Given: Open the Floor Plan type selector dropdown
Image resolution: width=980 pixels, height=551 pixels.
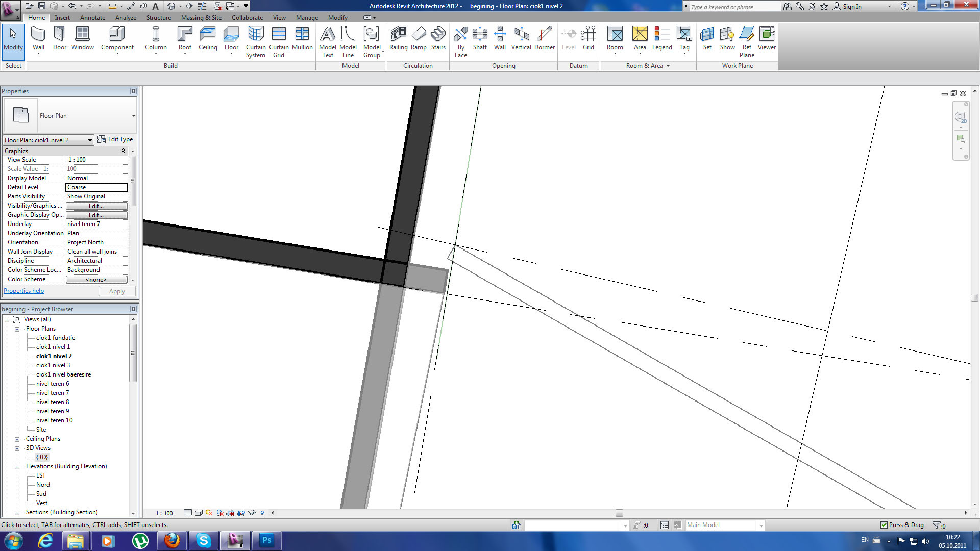Looking at the screenshot, I should [133, 116].
